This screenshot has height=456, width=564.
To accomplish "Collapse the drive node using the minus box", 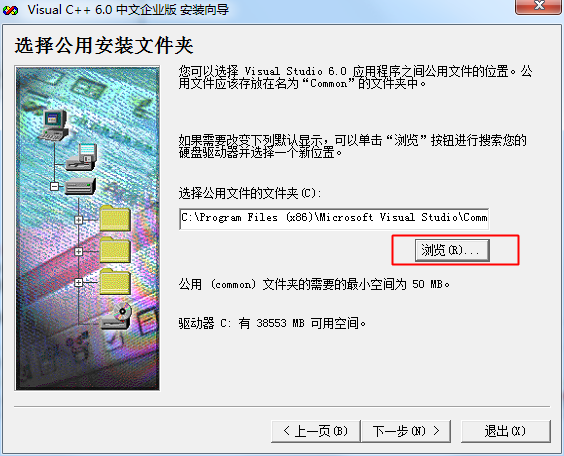I will tap(54, 186).
